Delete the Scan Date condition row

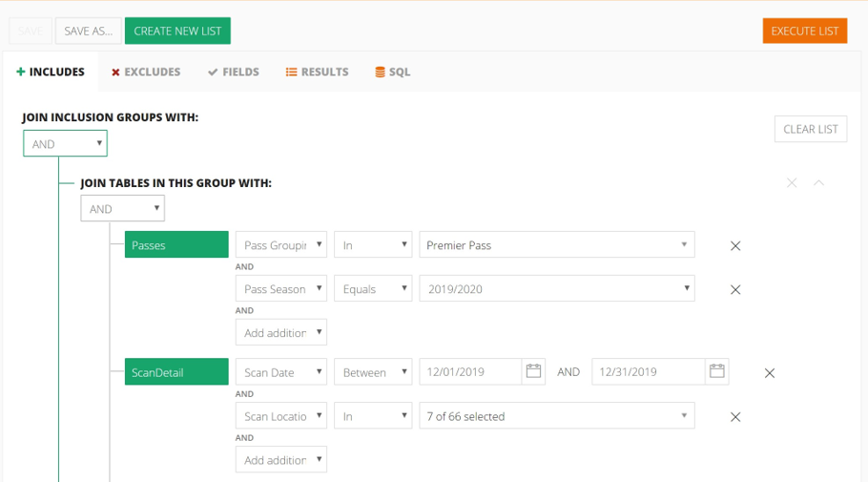[x=770, y=373]
